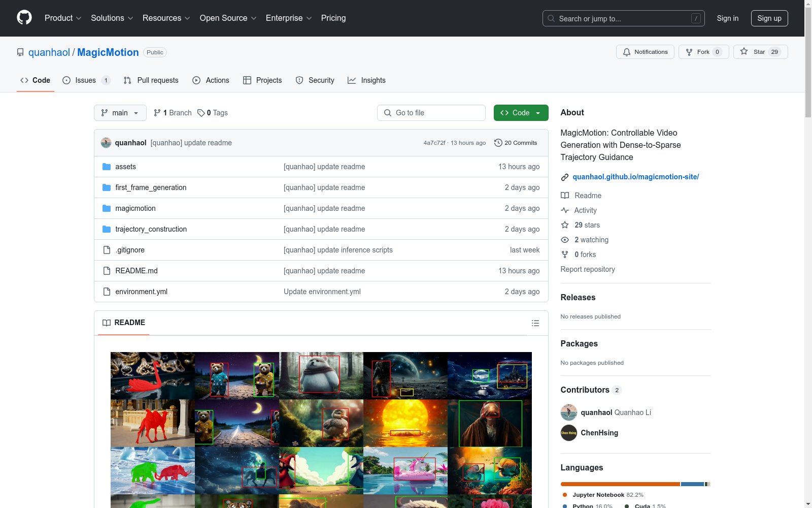Click the GitHub logo icon
The image size is (812, 508).
(24, 18)
